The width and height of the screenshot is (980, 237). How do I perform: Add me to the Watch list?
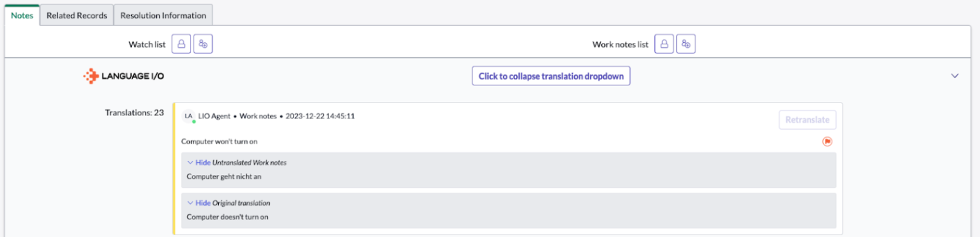tap(203, 44)
